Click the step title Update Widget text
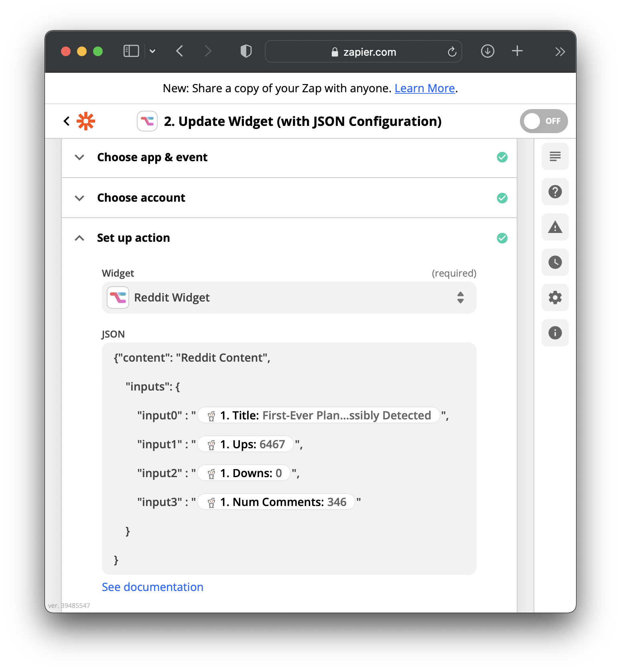This screenshot has height=672, width=621. (x=303, y=121)
